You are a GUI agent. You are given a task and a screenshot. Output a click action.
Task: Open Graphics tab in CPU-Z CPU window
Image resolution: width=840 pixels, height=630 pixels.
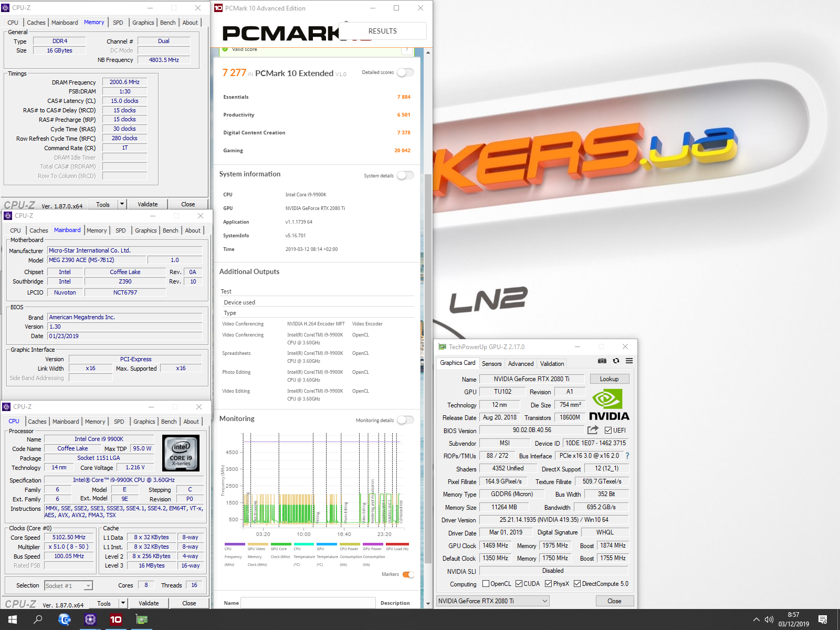[x=144, y=422]
